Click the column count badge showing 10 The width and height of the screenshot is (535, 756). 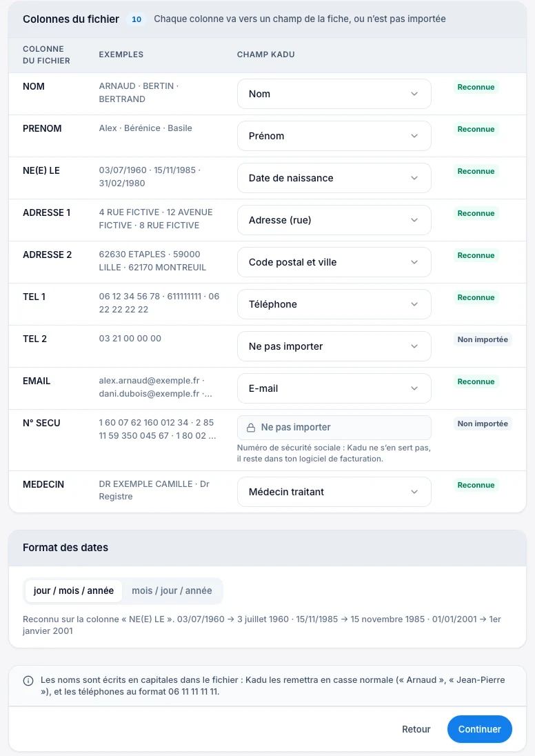click(x=137, y=19)
